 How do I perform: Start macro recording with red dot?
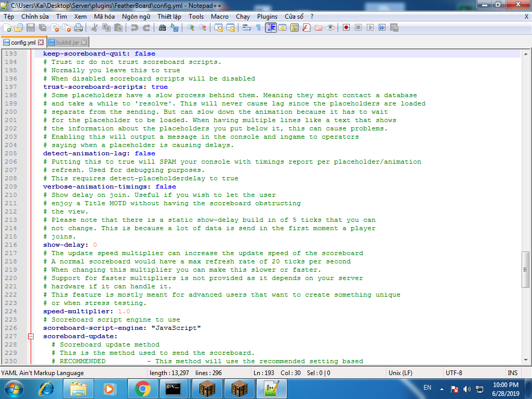pyautogui.click(x=346, y=28)
